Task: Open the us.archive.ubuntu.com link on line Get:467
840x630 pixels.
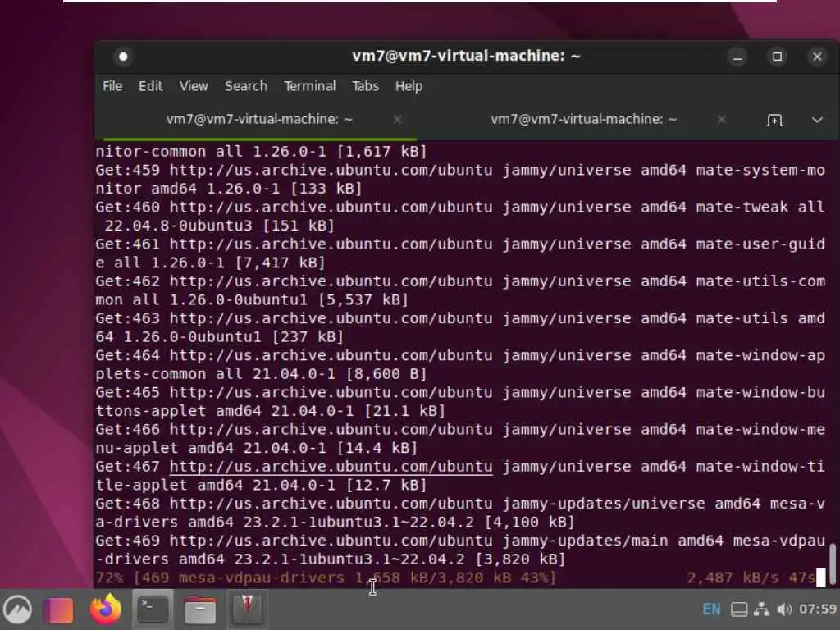Action: click(x=331, y=467)
